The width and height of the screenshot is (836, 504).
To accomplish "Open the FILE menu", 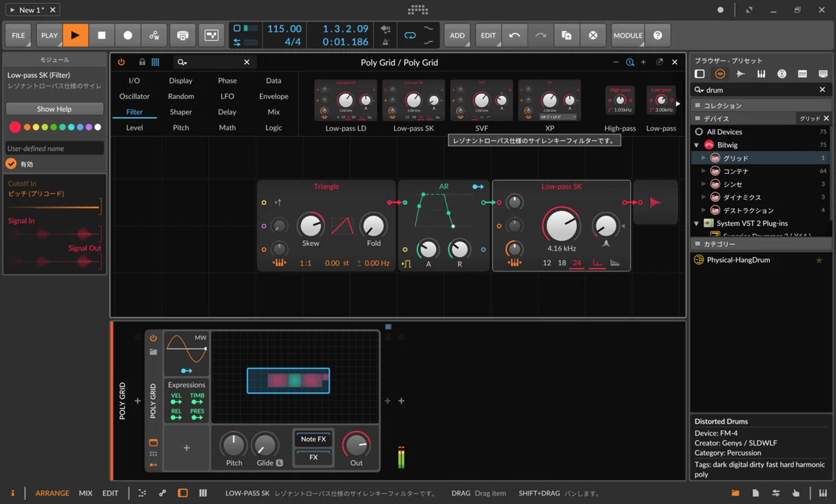I will tap(18, 36).
